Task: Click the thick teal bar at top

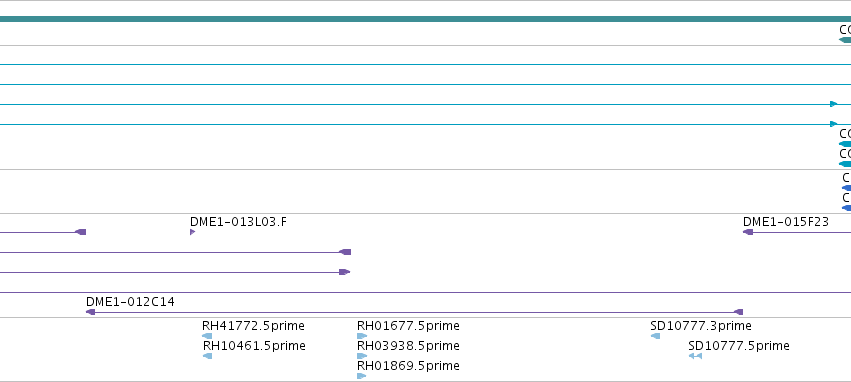Action: coord(426,19)
